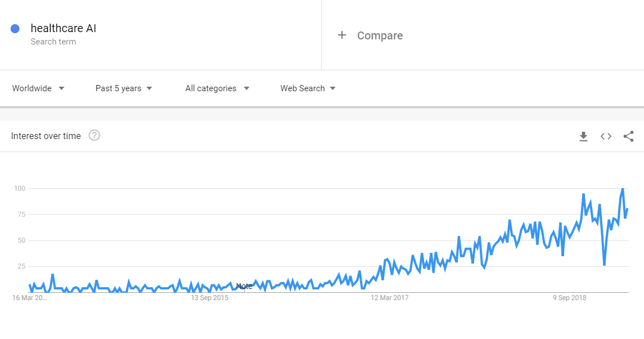Screen dimensions: 644x339
Task: Share the interest over time chart
Action: tap(628, 136)
